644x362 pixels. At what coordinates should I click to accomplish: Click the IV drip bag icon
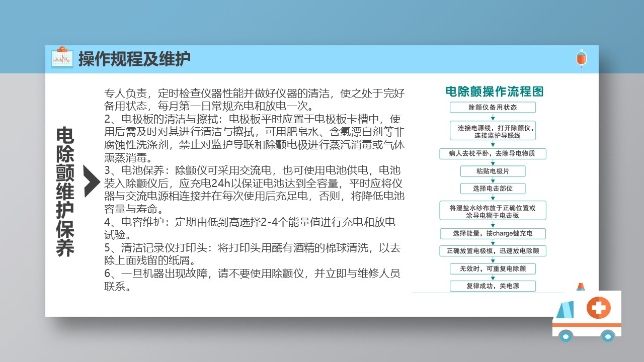[x=582, y=59]
